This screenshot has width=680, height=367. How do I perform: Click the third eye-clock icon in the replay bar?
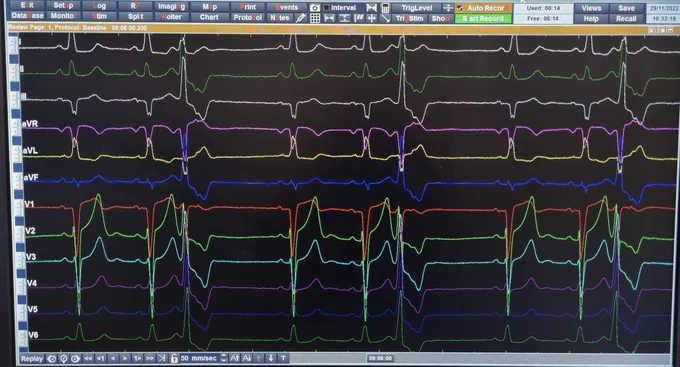75,359
